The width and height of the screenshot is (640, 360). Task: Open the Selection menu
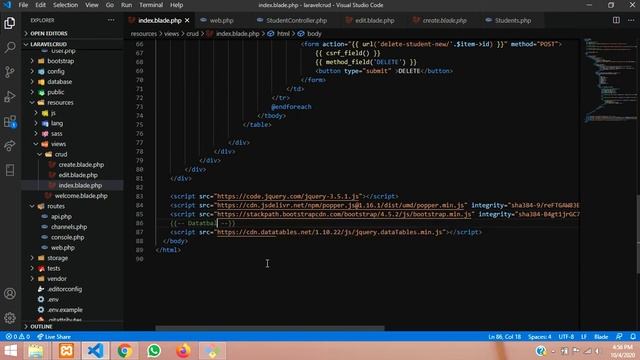click(65, 5)
